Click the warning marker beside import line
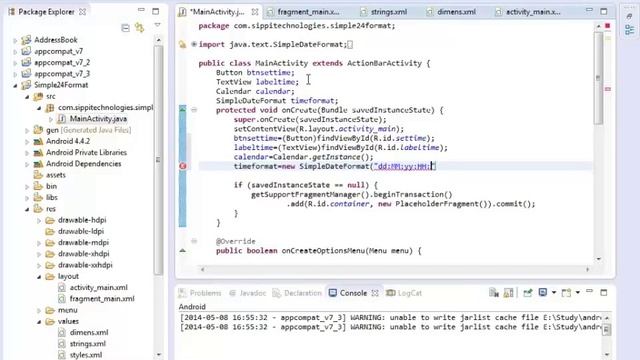Screen dimensions: 640x360 (x=182, y=44)
